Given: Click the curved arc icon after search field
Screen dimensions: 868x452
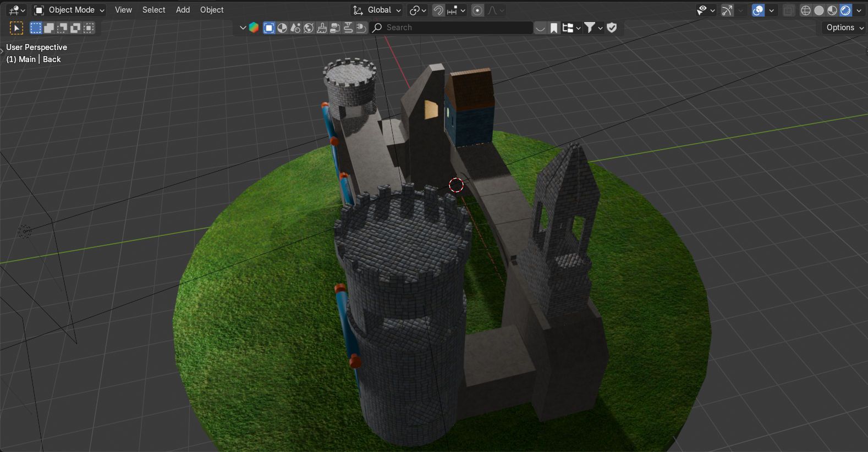Looking at the screenshot, I should coord(541,27).
